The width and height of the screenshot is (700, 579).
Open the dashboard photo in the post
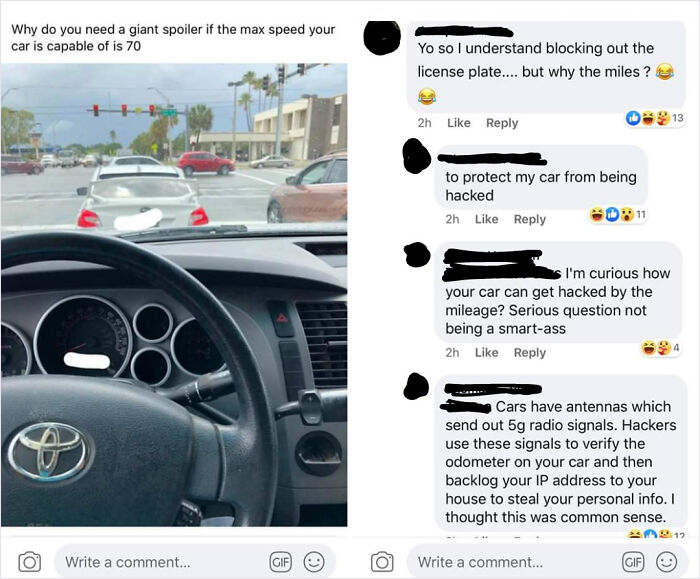(x=174, y=295)
